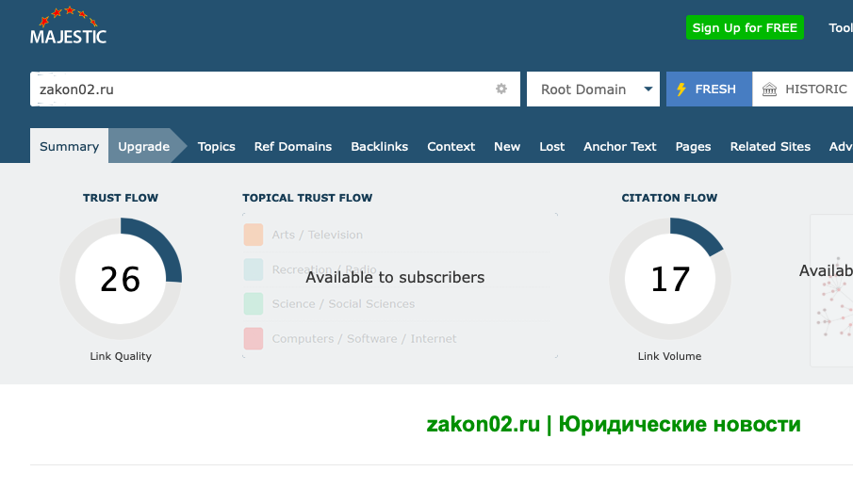
Task: Click the TOPICAL TRUST FLOW heading
Action: pyautogui.click(x=307, y=198)
